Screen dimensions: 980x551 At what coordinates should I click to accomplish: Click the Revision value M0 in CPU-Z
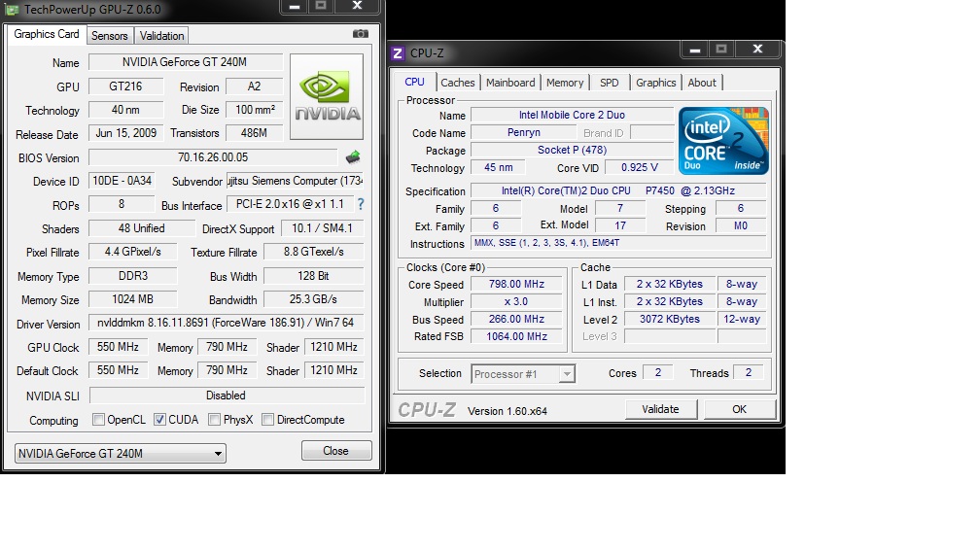pyautogui.click(x=741, y=225)
